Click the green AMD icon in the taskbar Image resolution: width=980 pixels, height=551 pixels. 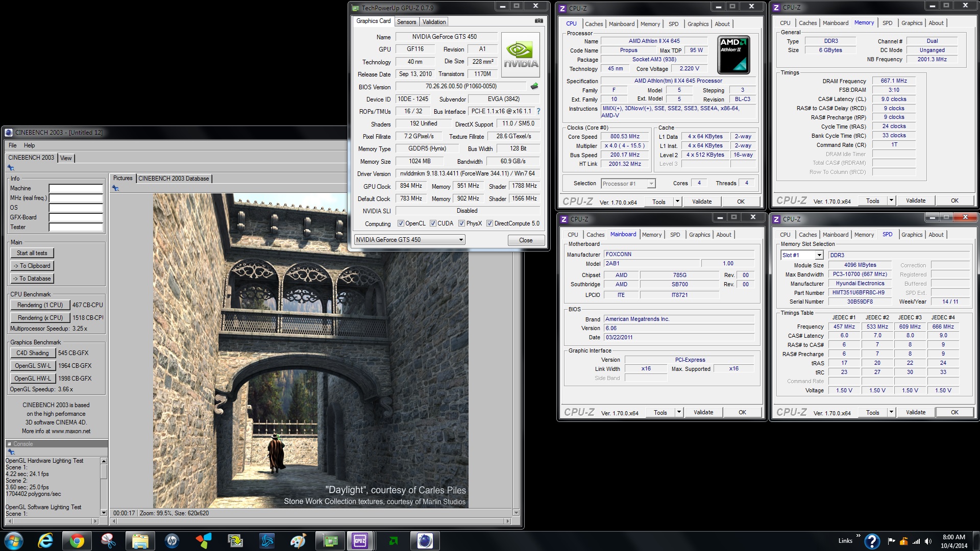pyautogui.click(x=393, y=541)
